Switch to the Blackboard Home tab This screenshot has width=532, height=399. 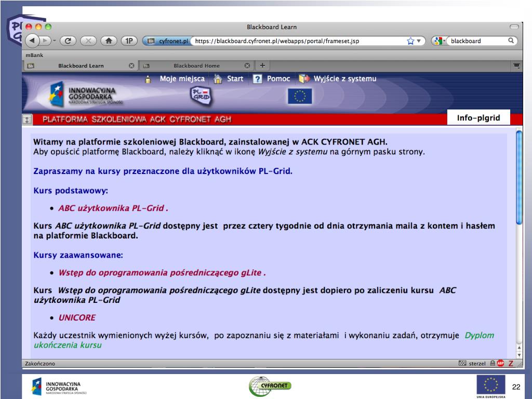[196, 66]
